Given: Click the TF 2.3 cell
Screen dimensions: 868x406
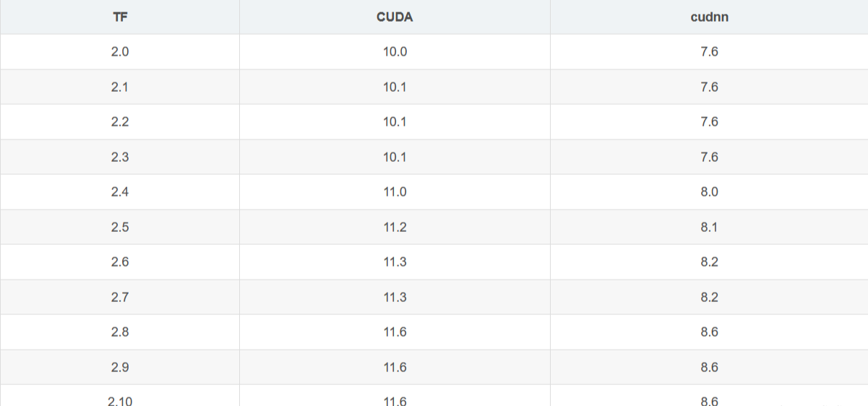Looking at the screenshot, I should point(120,157).
